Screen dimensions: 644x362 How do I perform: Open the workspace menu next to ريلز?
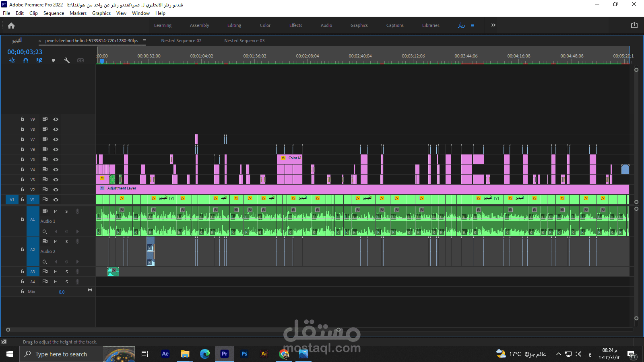[x=473, y=25]
